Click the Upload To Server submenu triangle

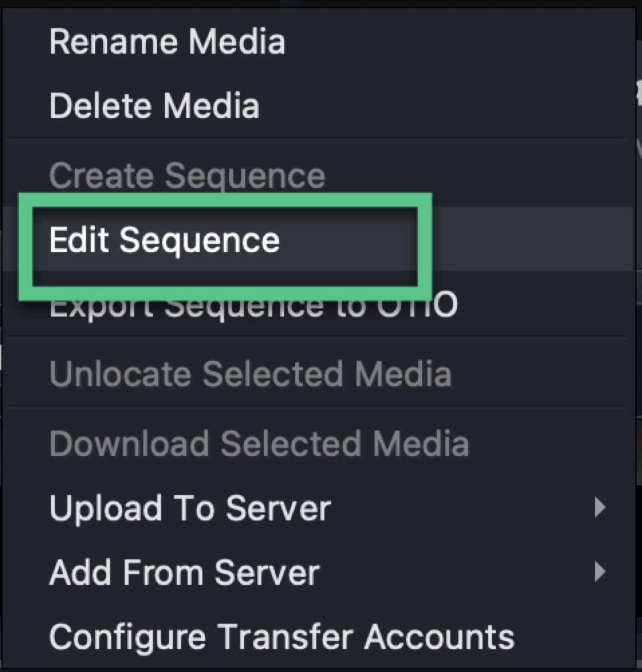pos(600,508)
